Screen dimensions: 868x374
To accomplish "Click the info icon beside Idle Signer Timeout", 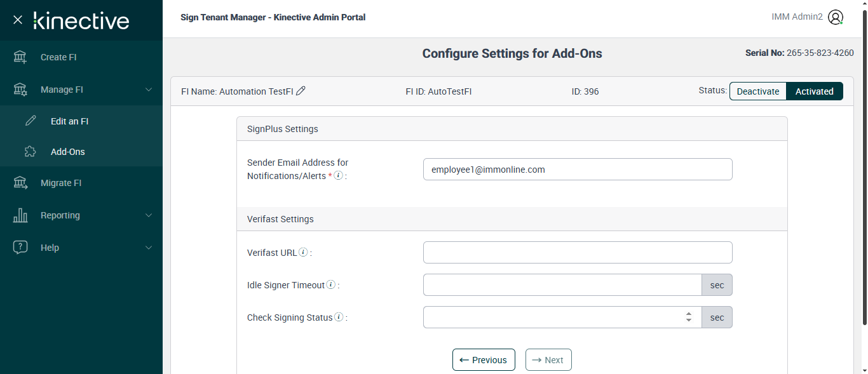I will tap(331, 284).
